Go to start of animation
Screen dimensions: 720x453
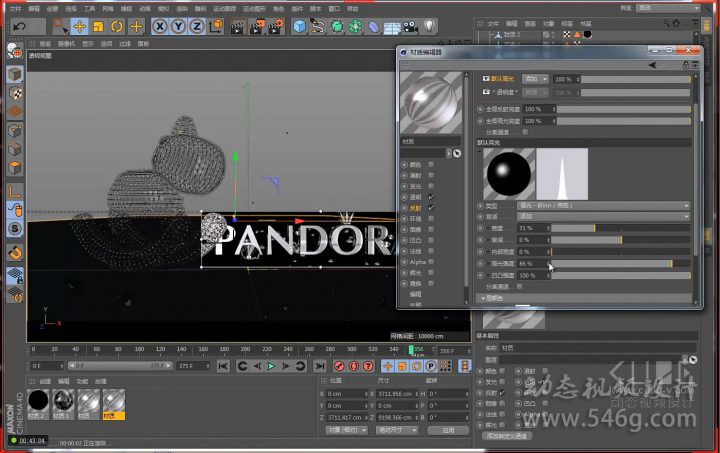click(x=223, y=366)
